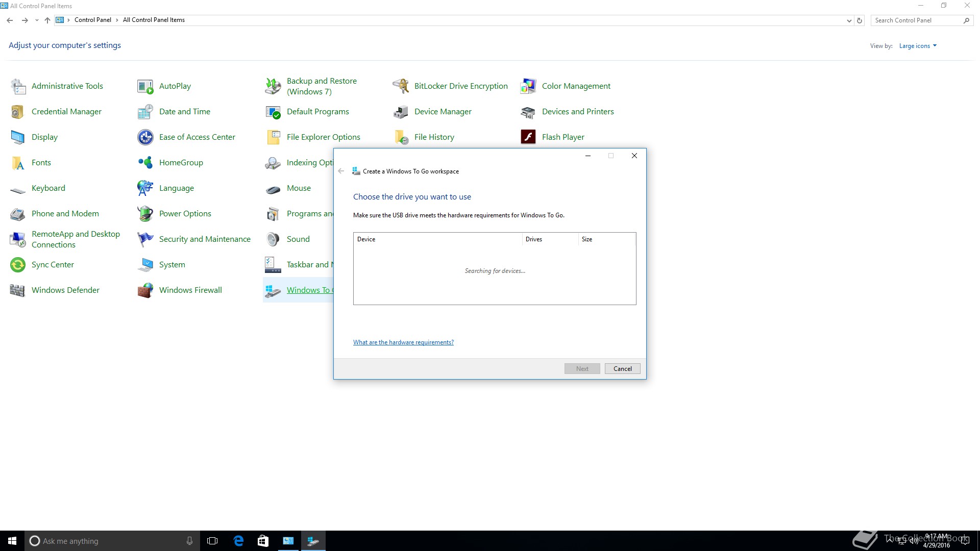
Task: Click the Device column header
Action: pos(437,239)
